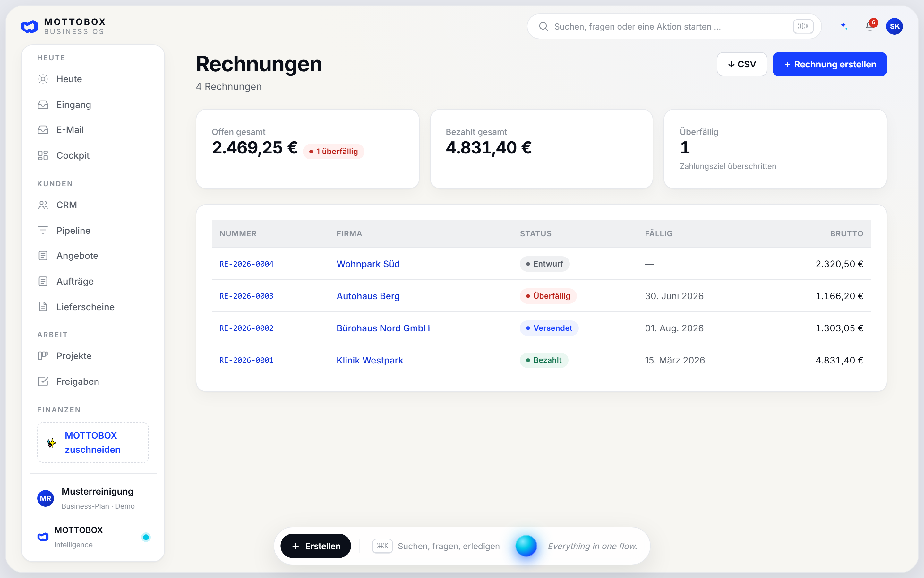The width and height of the screenshot is (924, 578).
Task: Click the MR Musterreinigung avatar
Action: [46, 498]
